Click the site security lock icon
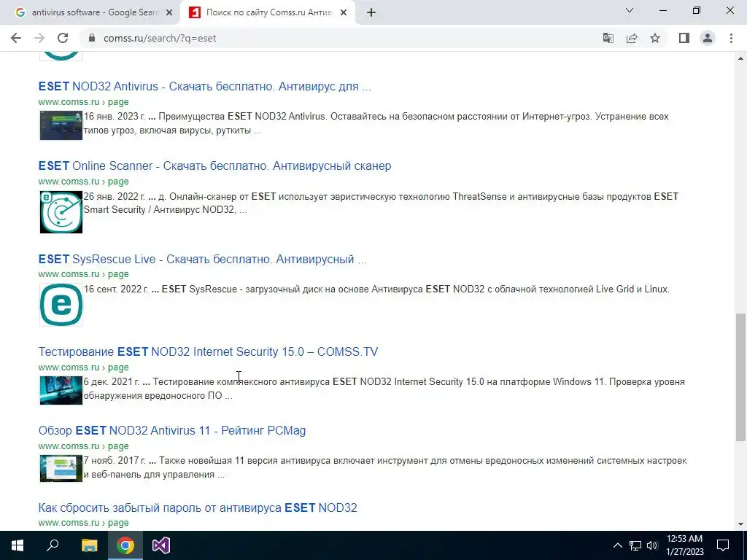 [92, 38]
